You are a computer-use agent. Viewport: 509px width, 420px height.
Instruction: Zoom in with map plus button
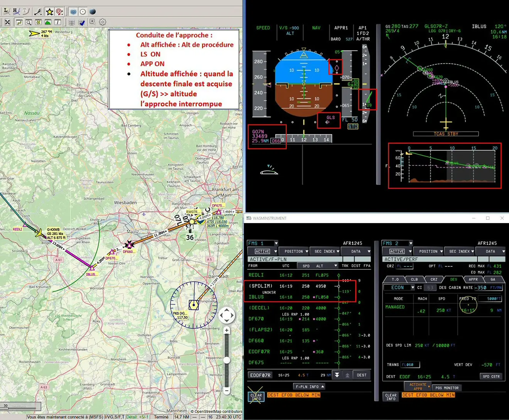coord(227,330)
